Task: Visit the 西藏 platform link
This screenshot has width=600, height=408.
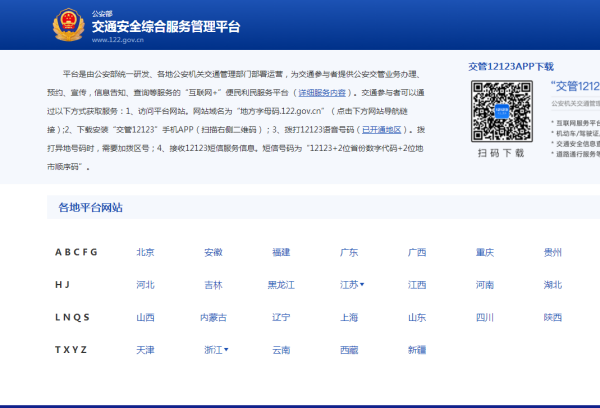Action: (349, 350)
